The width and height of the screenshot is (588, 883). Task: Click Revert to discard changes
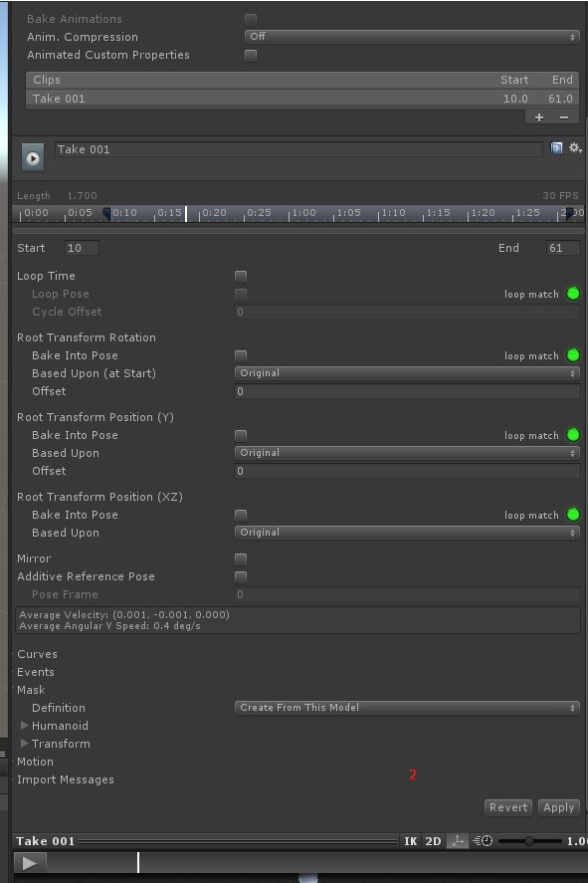(x=507, y=807)
